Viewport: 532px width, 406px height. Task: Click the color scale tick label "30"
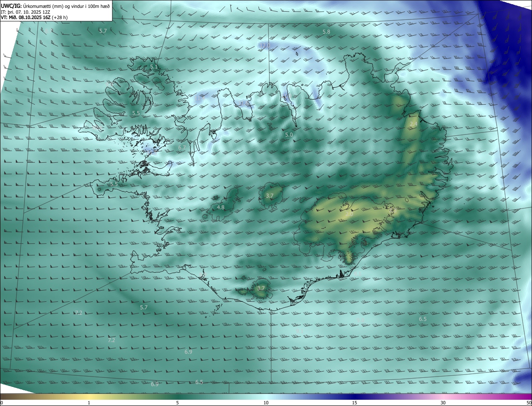click(443, 403)
